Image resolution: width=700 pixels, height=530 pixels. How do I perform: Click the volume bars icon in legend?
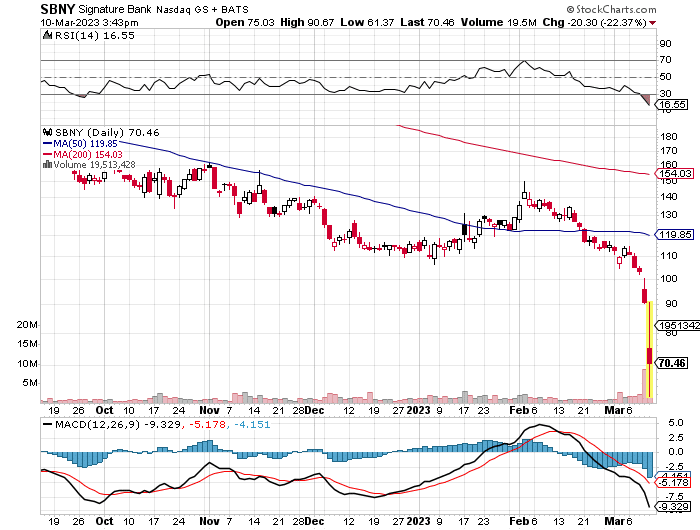tap(47, 164)
